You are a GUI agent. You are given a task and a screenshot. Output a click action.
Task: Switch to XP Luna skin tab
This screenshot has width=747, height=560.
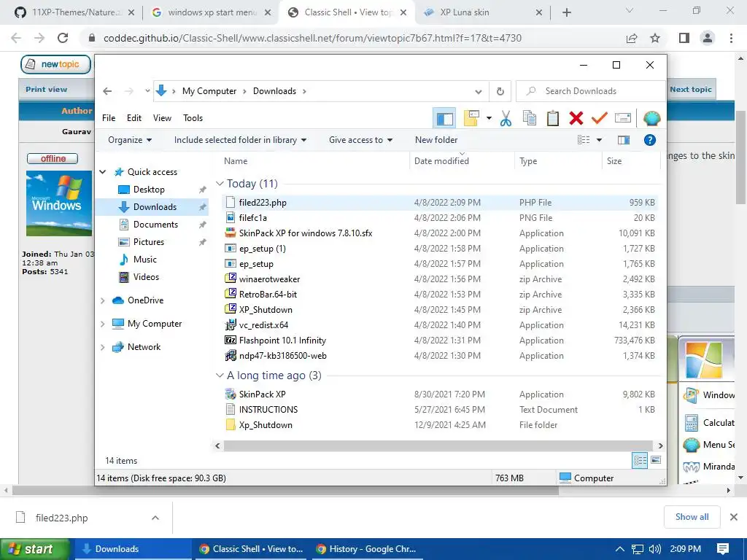(482, 12)
